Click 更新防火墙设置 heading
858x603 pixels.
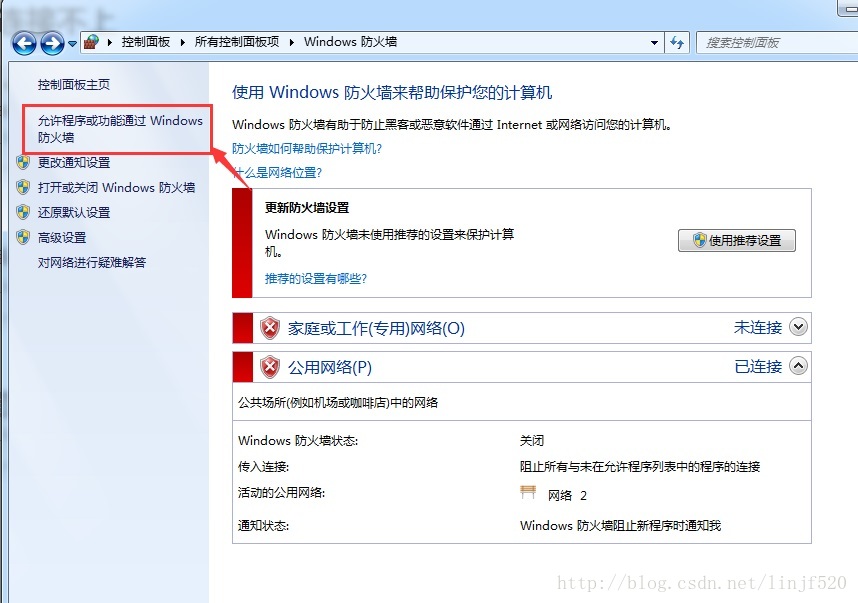(307, 207)
